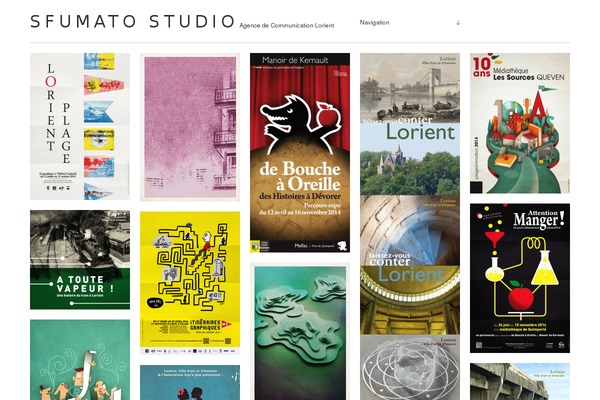
Task: Open the pink building illustration thumbnail
Action: pos(190,127)
